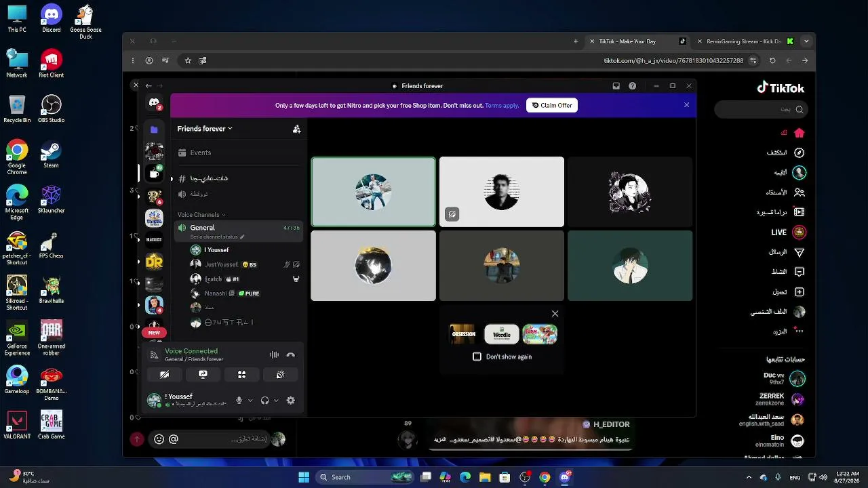
Task: Deafen with the headphones button
Action: click(265, 401)
